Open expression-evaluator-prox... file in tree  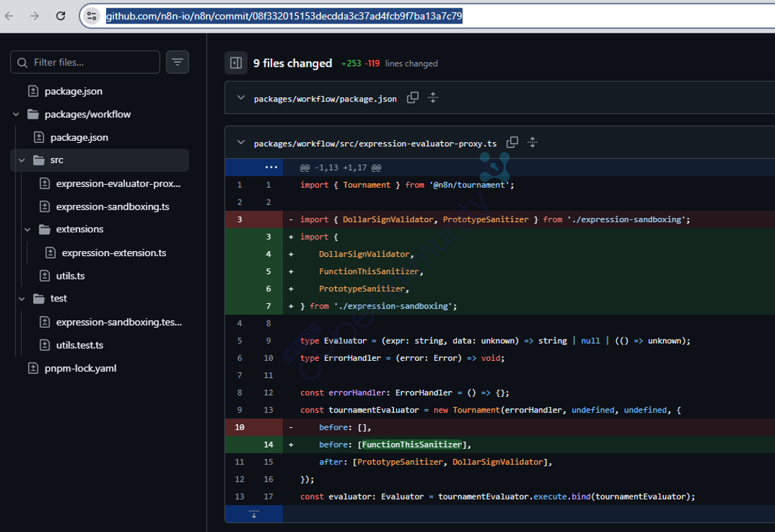click(118, 184)
